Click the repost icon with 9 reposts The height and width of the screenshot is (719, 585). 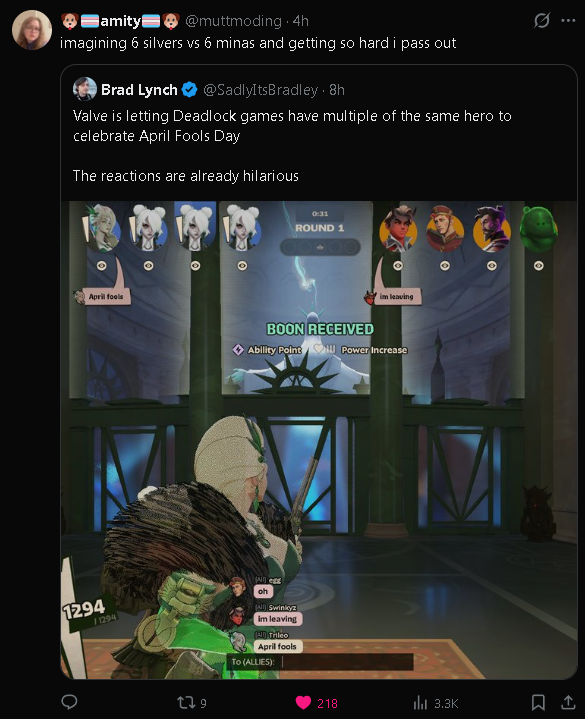tap(186, 702)
